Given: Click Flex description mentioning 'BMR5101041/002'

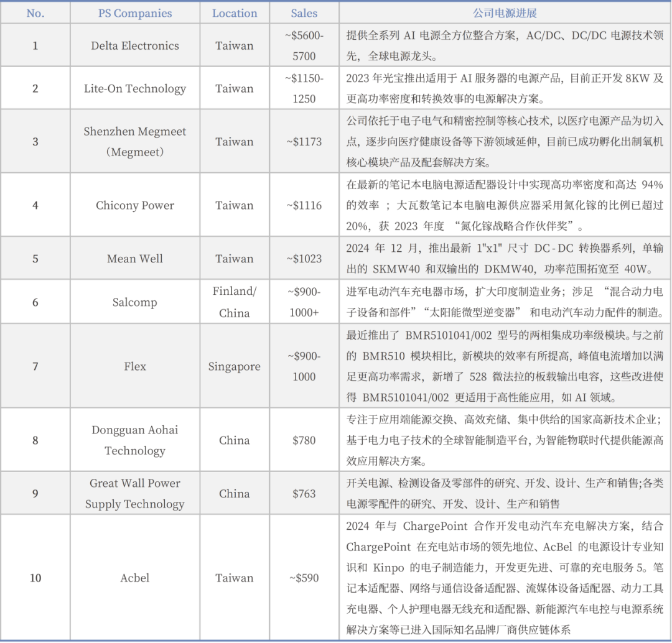Looking at the screenshot, I should tap(505, 366).
